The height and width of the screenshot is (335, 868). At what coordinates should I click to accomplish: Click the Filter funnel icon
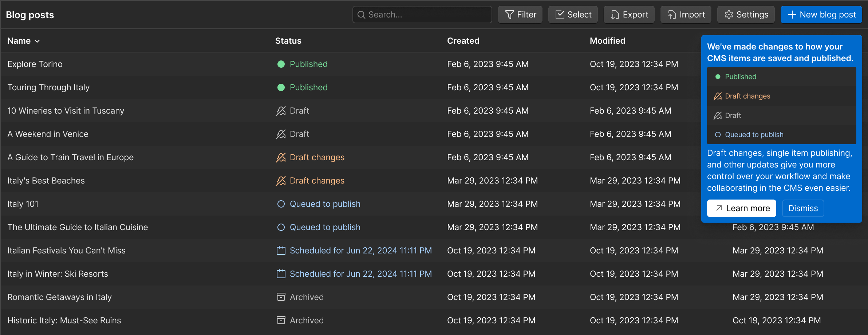click(x=509, y=15)
